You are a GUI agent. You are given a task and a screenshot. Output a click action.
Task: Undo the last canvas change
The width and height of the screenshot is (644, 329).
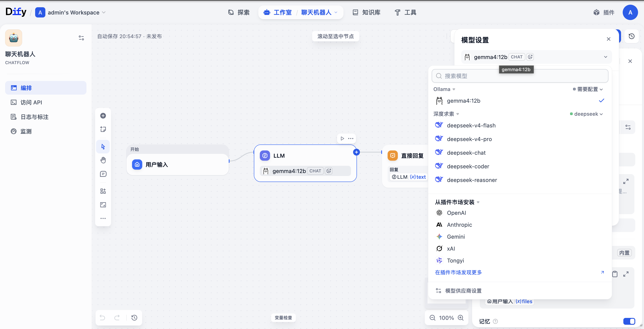coord(102,317)
